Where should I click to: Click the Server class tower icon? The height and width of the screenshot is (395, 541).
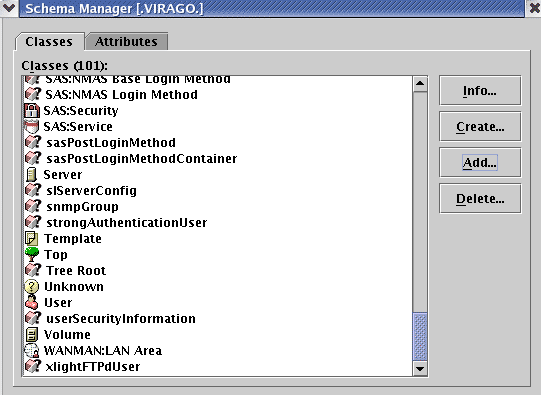[31, 175]
